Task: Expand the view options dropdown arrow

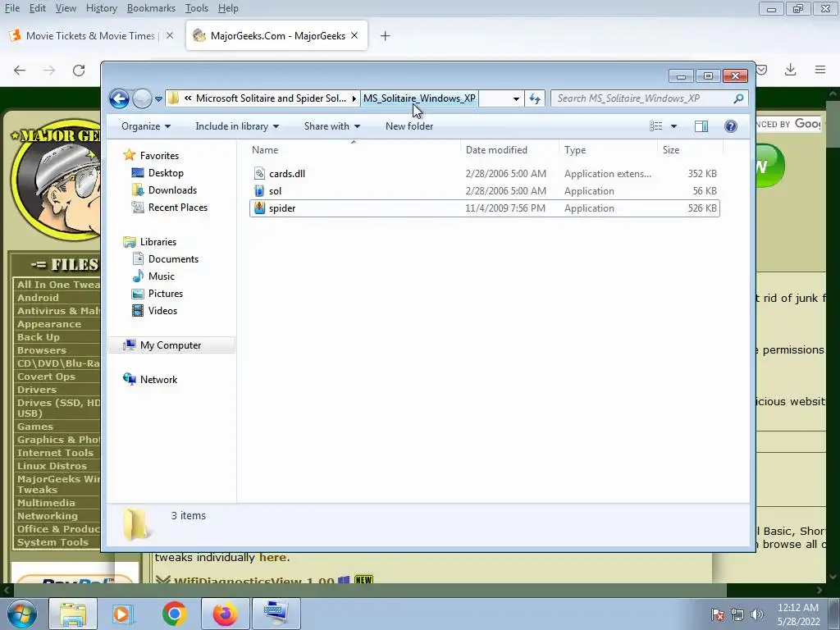Action: point(674,126)
